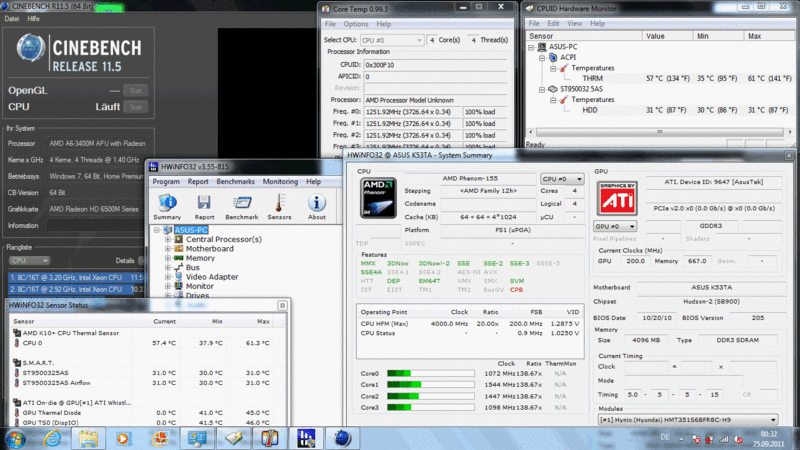Launch Internet Explorer from the taskbar
The image size is (800, 450).
(52, 439)
